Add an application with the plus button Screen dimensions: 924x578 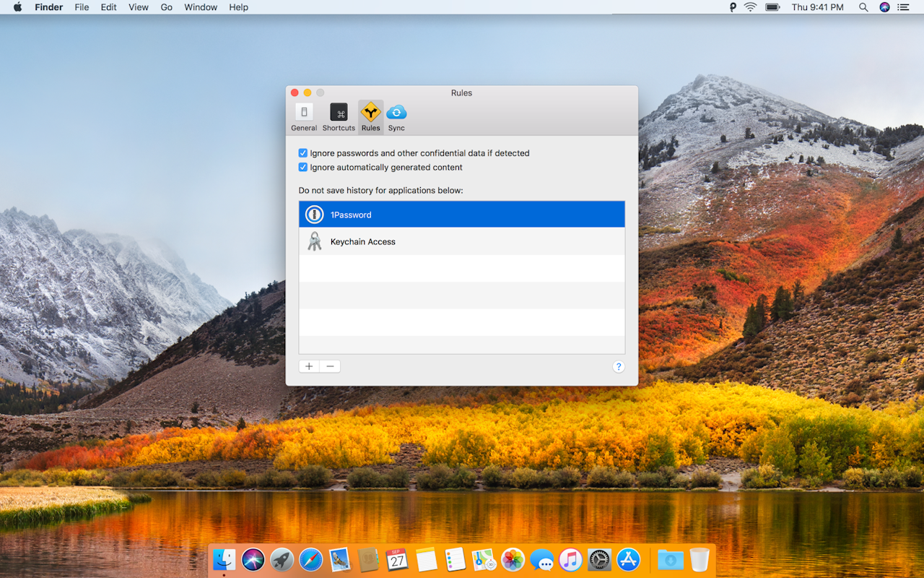click(308, 366)
